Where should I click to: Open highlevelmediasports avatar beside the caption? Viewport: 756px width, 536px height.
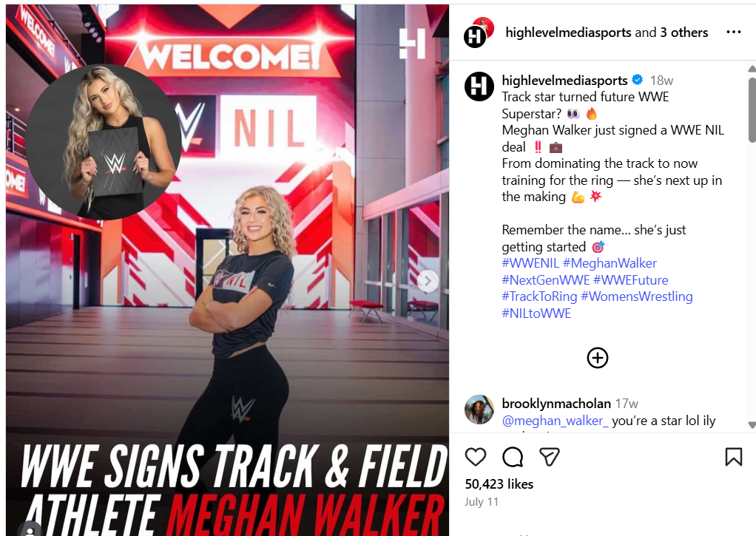(x=479, y=86)
